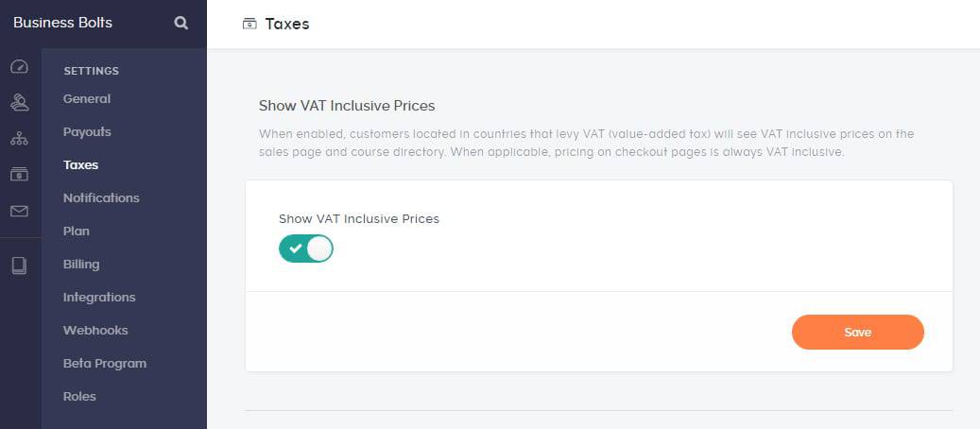Open the sales money icon
The image size is (980, 429).
coord(19,175)
